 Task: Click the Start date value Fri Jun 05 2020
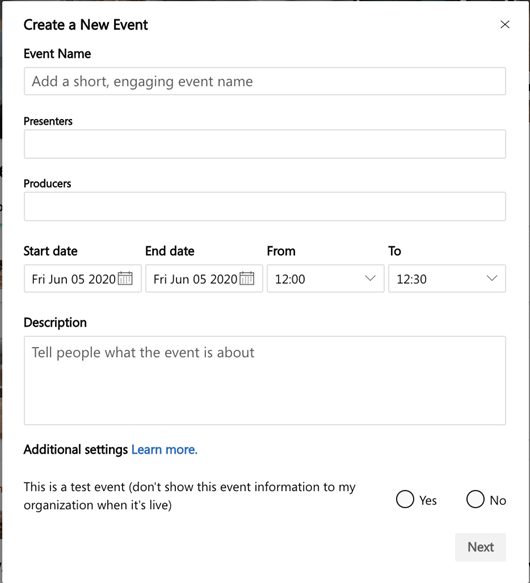pyautogui.click(x=74, y=279)
